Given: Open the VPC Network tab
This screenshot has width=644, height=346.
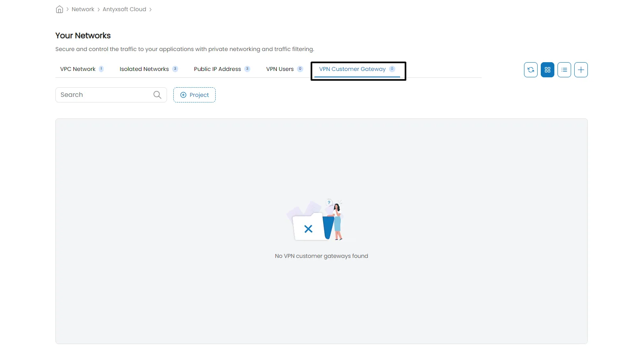Looking at the screenshot, I should (78, 69).
